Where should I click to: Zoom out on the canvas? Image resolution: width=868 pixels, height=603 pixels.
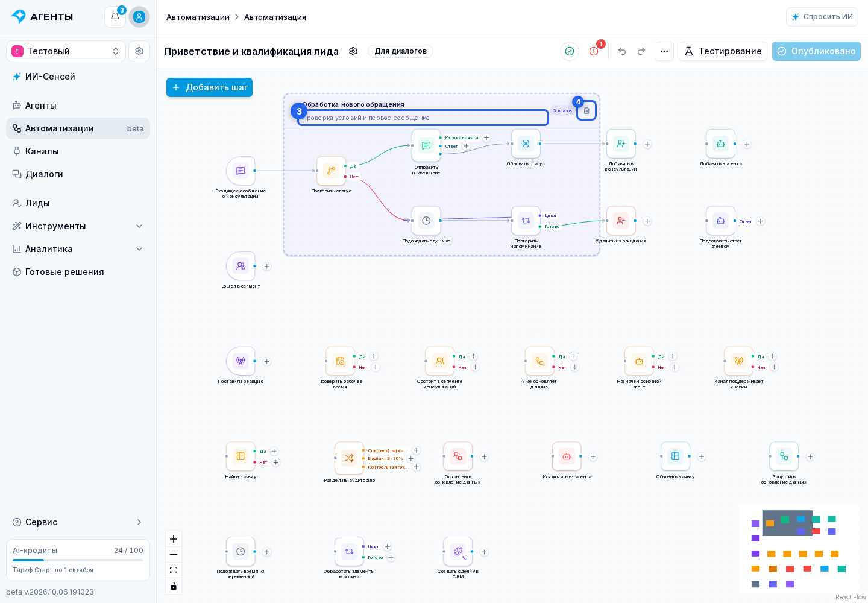[x=174, y=555]
